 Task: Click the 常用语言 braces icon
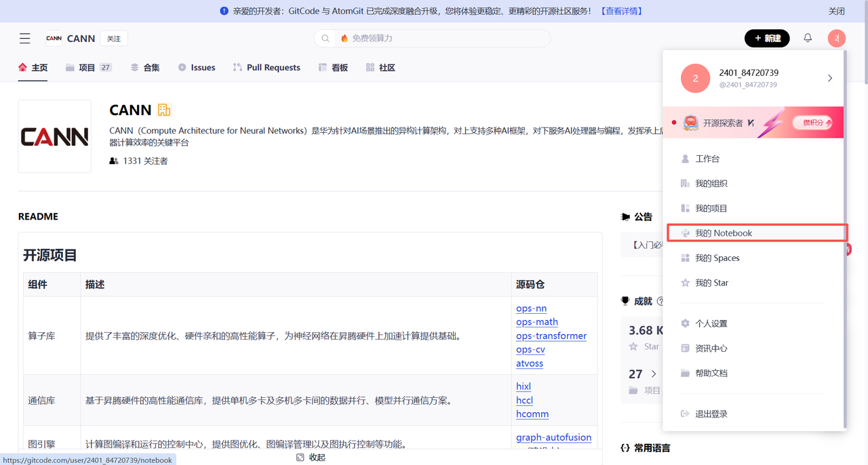click(x=625, y=448)
